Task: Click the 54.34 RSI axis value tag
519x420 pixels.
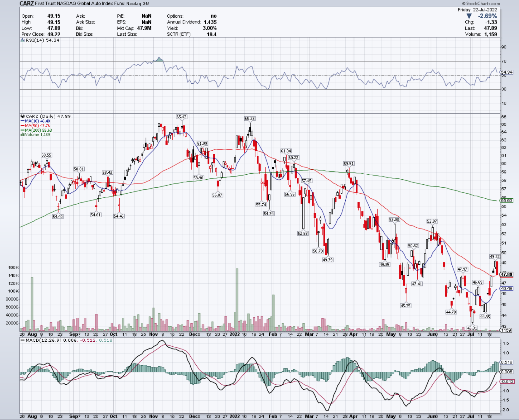Action: tap(507, 72)
